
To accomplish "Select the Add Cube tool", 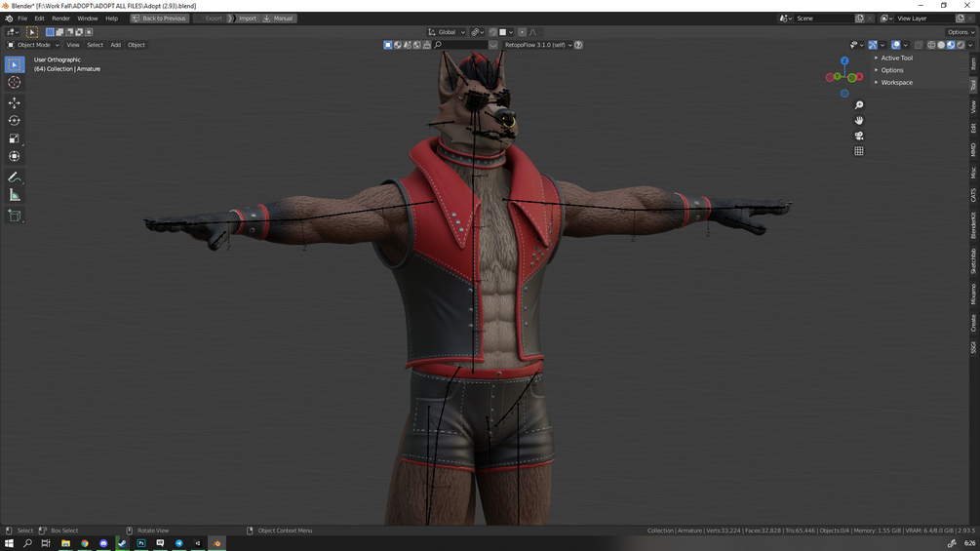I will (x=15, y=216).
